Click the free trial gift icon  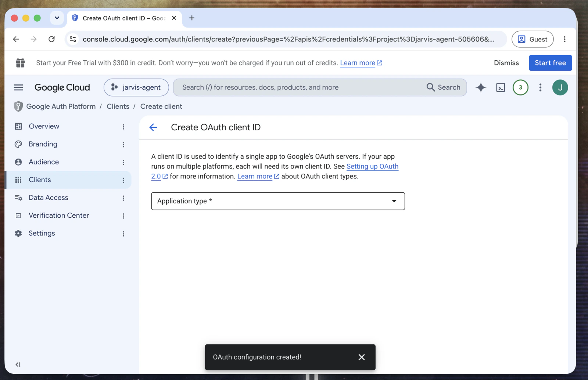(20, 63)
